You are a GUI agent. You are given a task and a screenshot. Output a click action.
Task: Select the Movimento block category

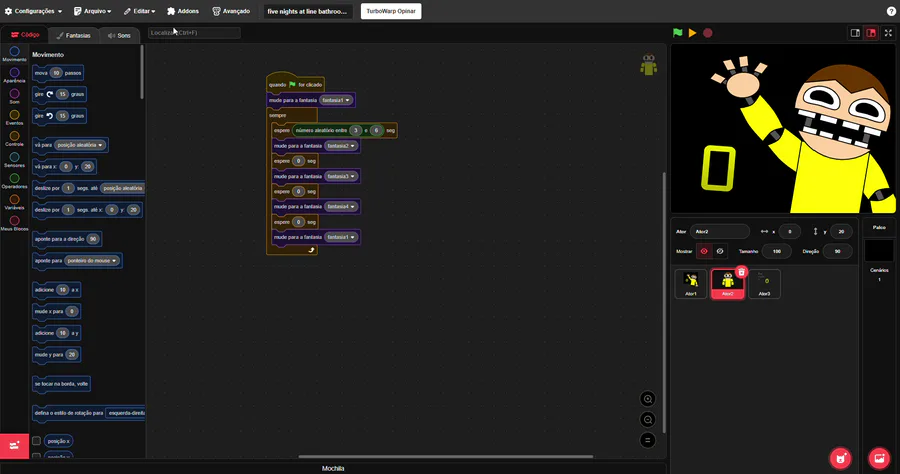[14, 54]
